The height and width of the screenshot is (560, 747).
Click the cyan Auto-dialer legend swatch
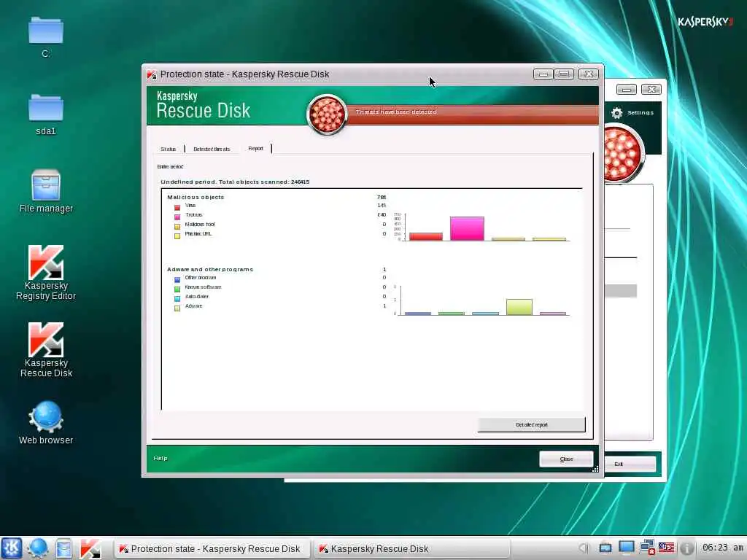pyautogui.click(x=177, y=298)
